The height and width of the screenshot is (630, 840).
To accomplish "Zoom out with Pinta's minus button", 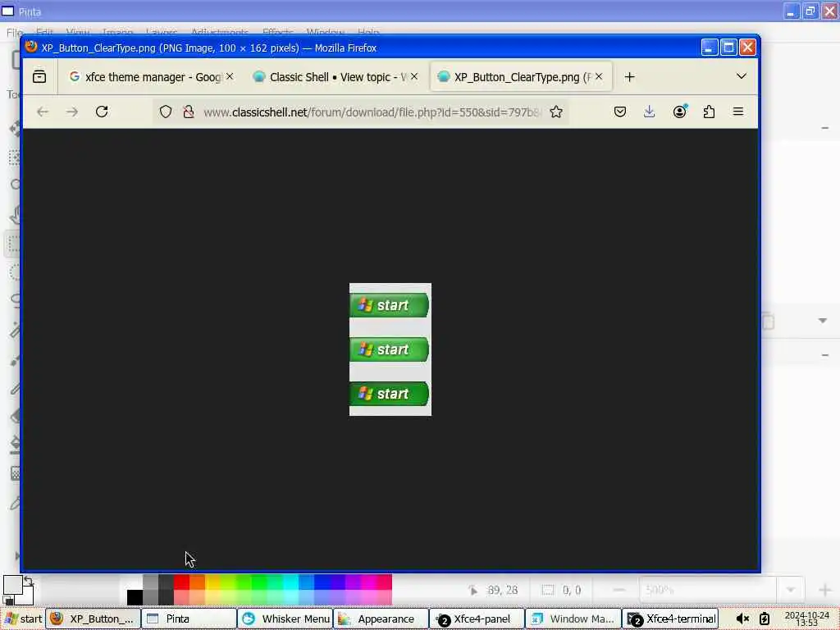I will pos(619,590).
